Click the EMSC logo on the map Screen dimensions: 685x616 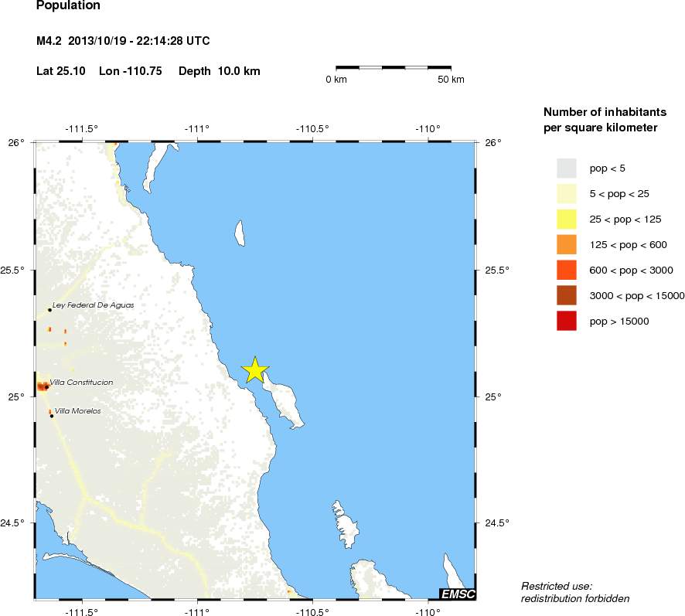coord(458,594)
